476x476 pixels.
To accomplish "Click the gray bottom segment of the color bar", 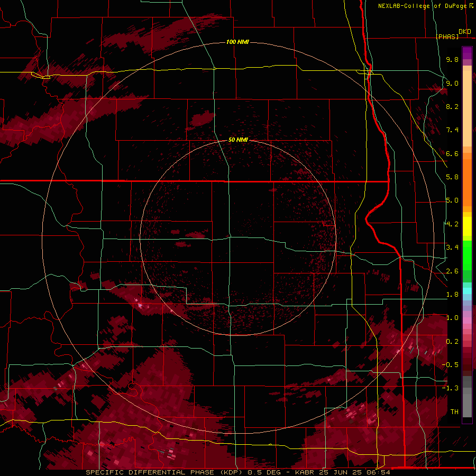I will point(467,404).
